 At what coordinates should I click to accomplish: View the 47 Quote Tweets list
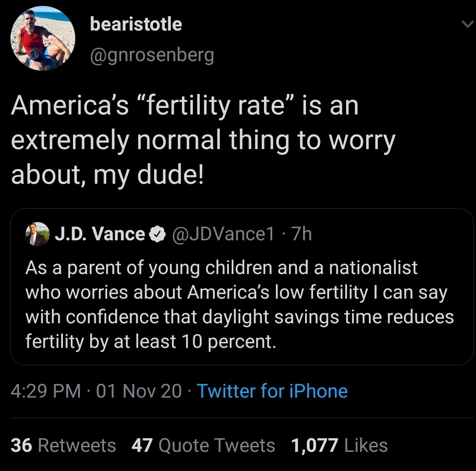tap(203, 445)
